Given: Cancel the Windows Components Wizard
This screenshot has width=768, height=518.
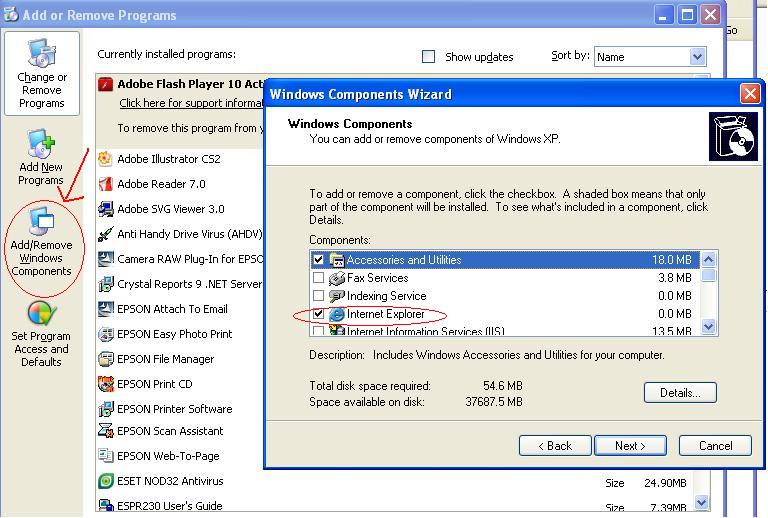Looking at the screenshot, I should pos(715,446).
